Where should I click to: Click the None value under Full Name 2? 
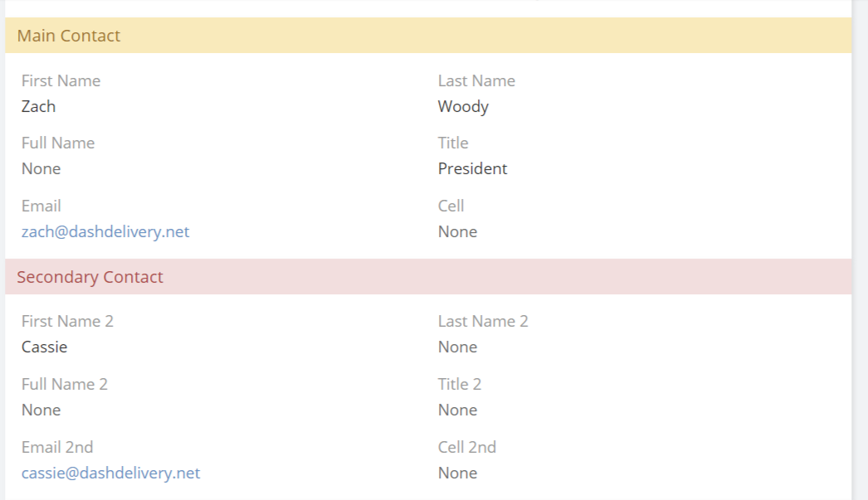pos(41,410)
